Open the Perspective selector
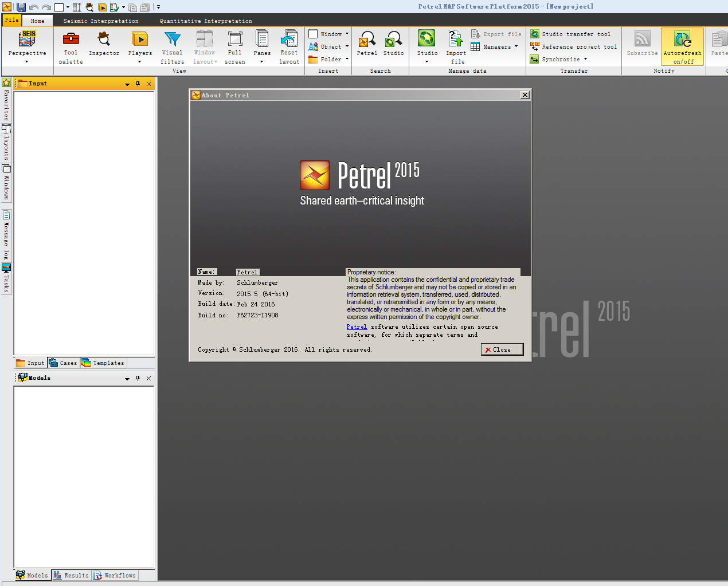 27,47
